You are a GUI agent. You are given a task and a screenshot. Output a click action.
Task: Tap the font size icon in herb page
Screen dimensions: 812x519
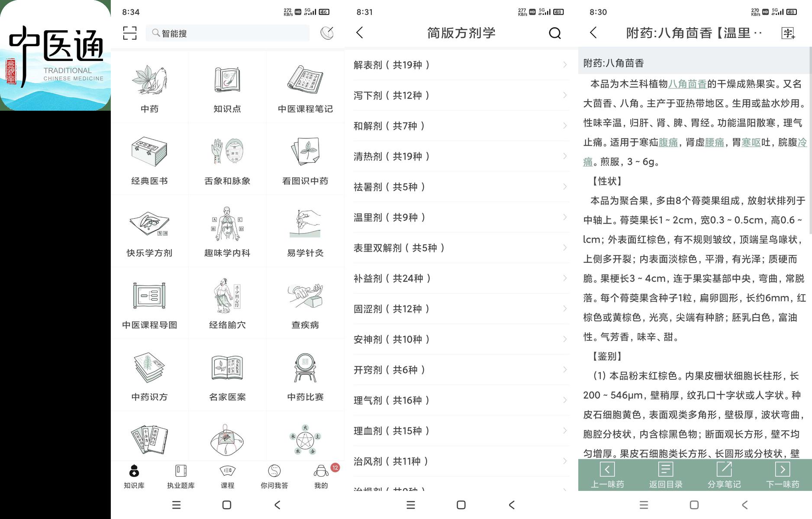pos(788,33)
